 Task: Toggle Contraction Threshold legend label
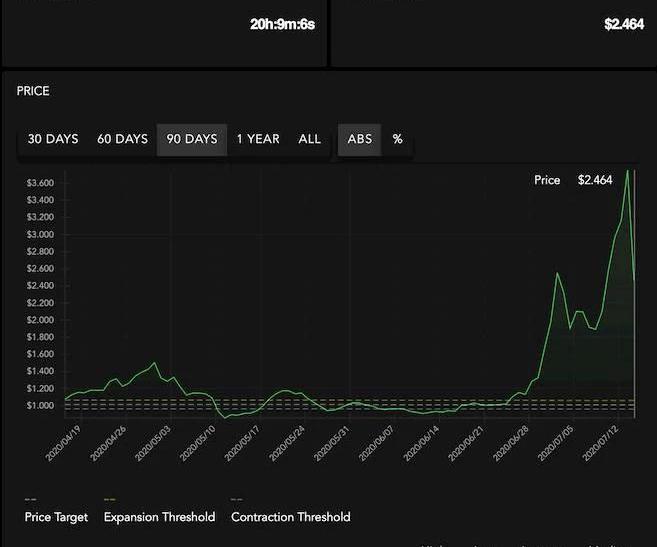coord(290,517)
